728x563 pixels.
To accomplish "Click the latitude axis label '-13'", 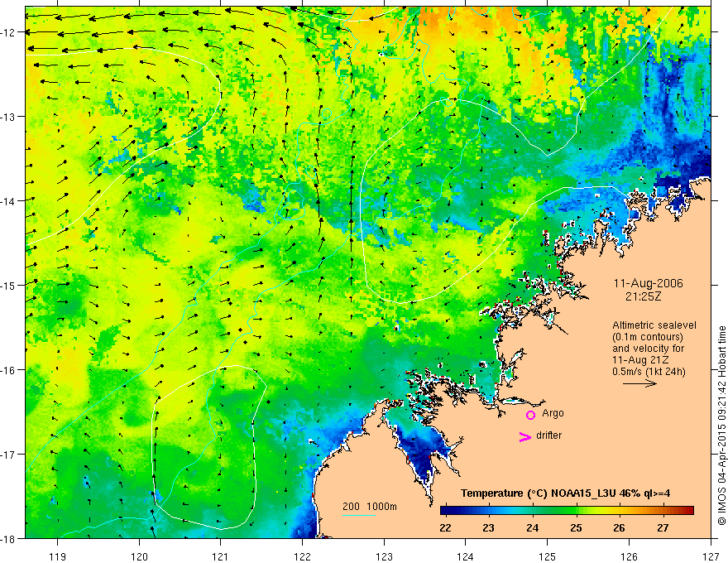I will [x=9, y=116].
